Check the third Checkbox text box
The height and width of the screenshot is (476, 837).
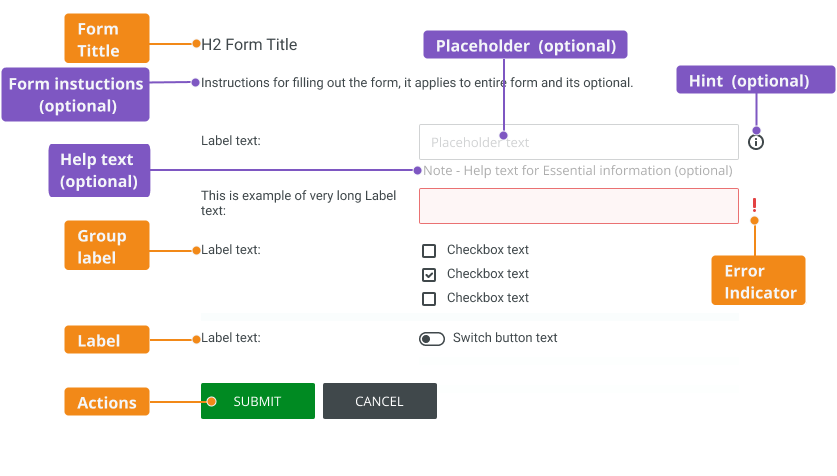point(429,298)
